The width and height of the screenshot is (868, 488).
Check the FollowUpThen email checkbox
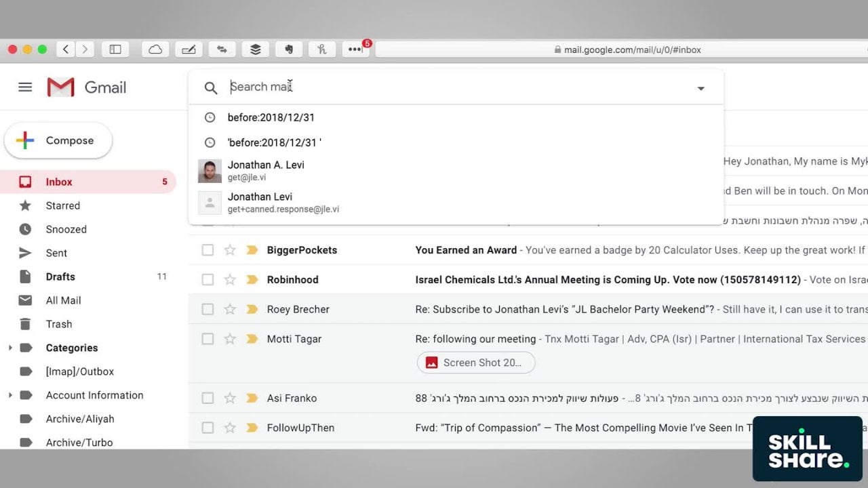(208, 428)
